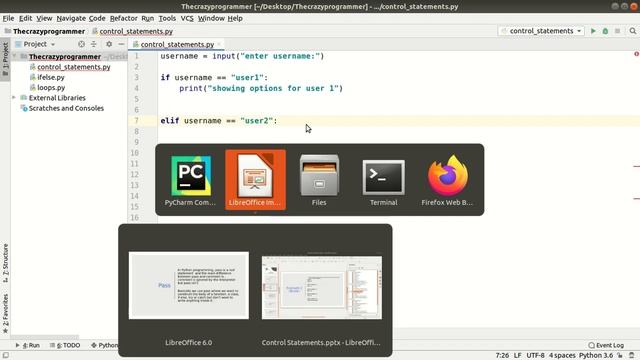640x360 pixels.
Task: Hide the Project panel with minus icon
Action: pos(121,44)
